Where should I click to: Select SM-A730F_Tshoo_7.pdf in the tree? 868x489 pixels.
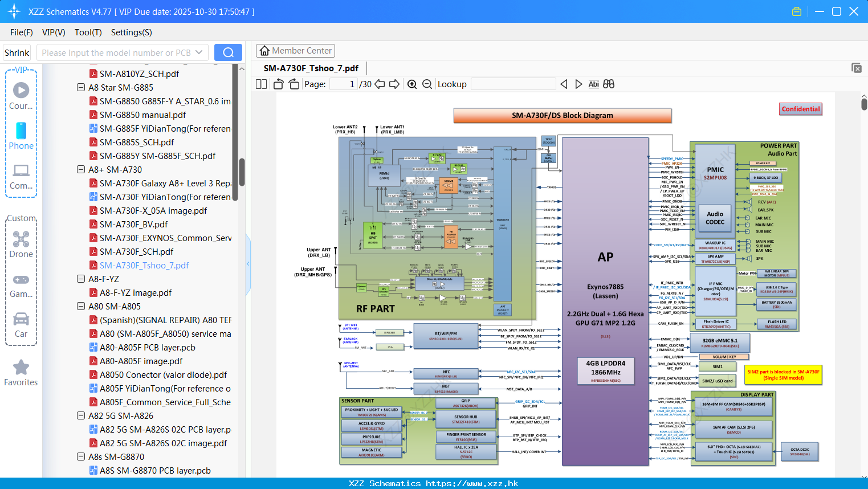tap(144, 265)
